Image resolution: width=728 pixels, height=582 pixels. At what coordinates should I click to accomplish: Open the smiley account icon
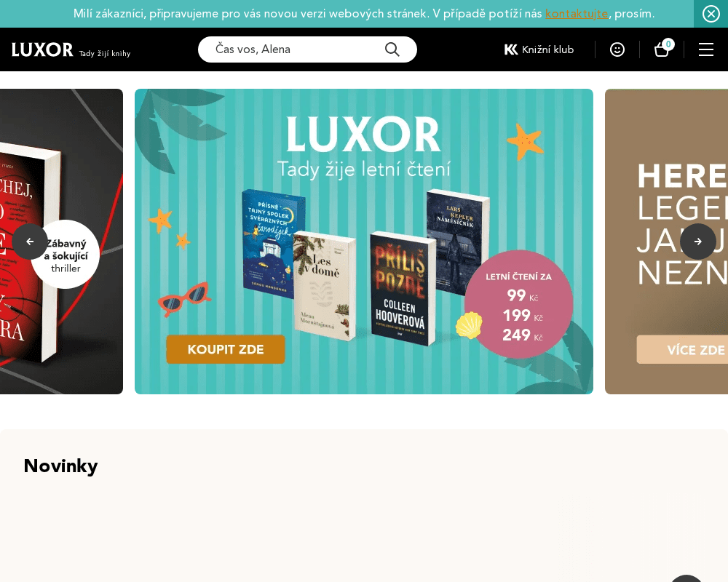click(x=617, y=49)
